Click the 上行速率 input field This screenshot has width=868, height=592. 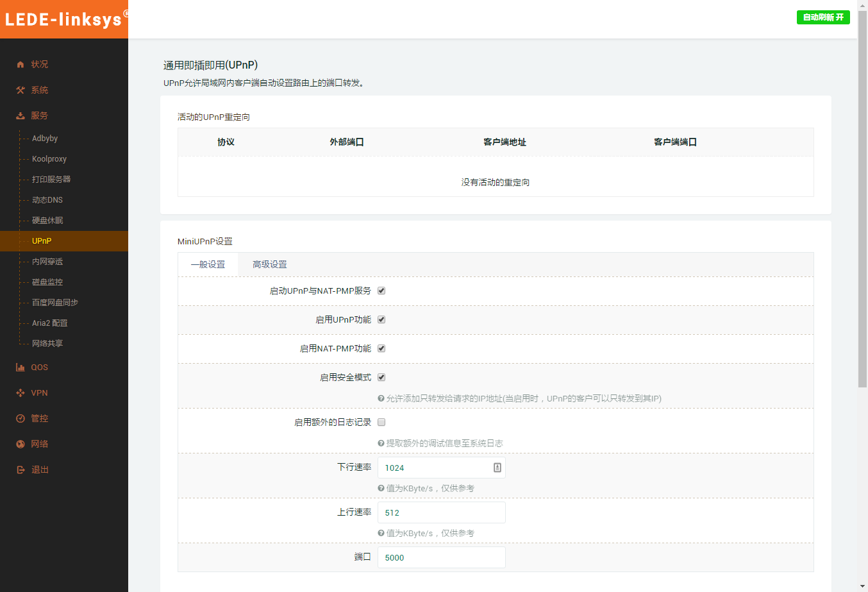[x=441, y=512]
